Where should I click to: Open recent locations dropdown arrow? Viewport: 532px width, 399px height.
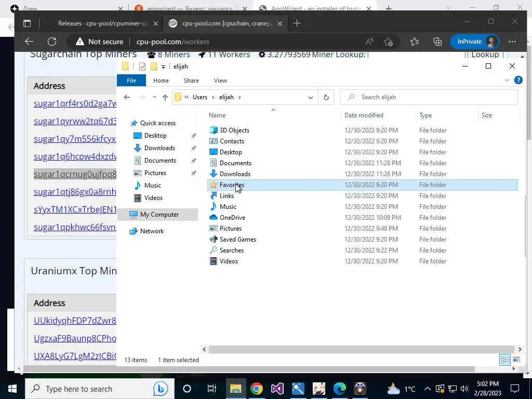pos(154,97)
